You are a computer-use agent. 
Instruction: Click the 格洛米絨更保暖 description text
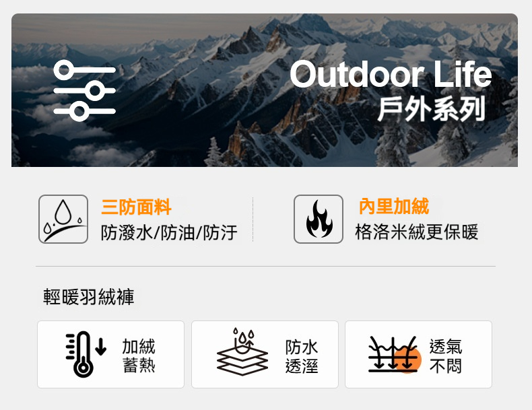pyautogui.click(x=417, y=232)
